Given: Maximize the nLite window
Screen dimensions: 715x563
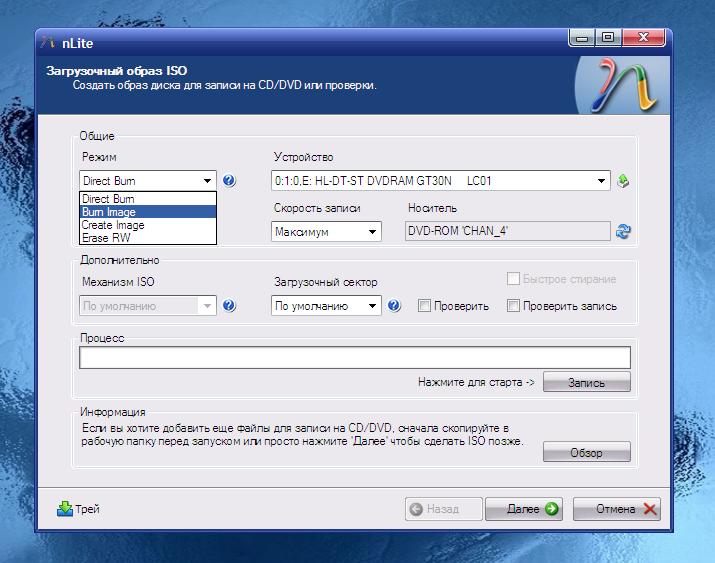Looking at the screenshot, I should pyautogui.click(x=608, y=38).
